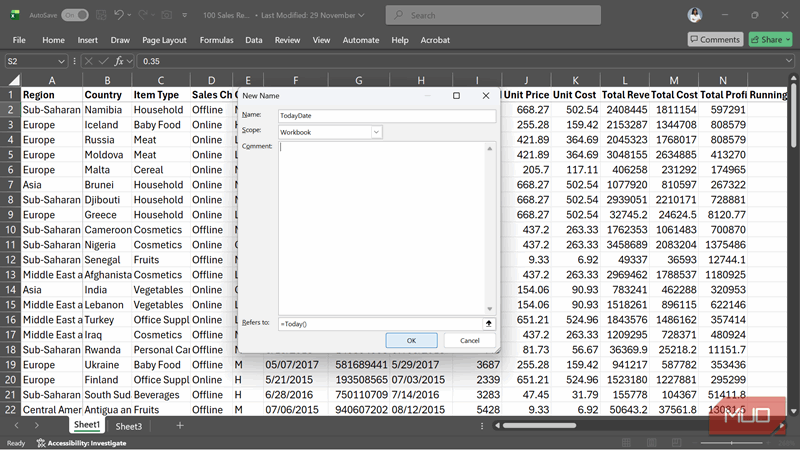Click the Name input field containing TodayDate
Screen dimensions: 800x450
click(x=386, y=115)
